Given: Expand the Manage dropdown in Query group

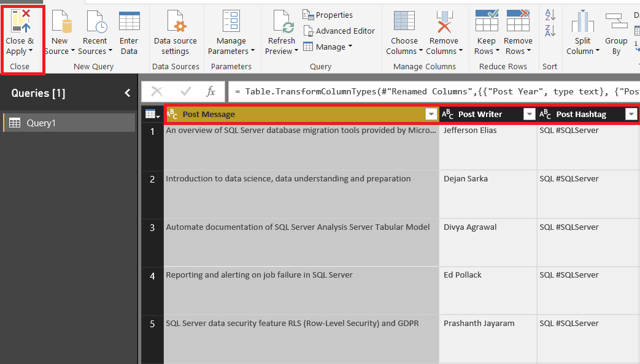Looking at the screenshot, I should click(331, 47).
